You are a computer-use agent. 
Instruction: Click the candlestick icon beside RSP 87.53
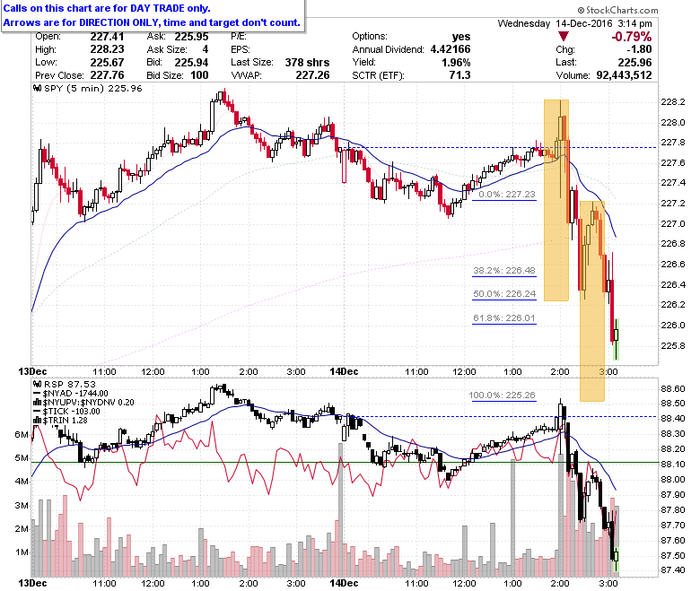pos(38,384)
